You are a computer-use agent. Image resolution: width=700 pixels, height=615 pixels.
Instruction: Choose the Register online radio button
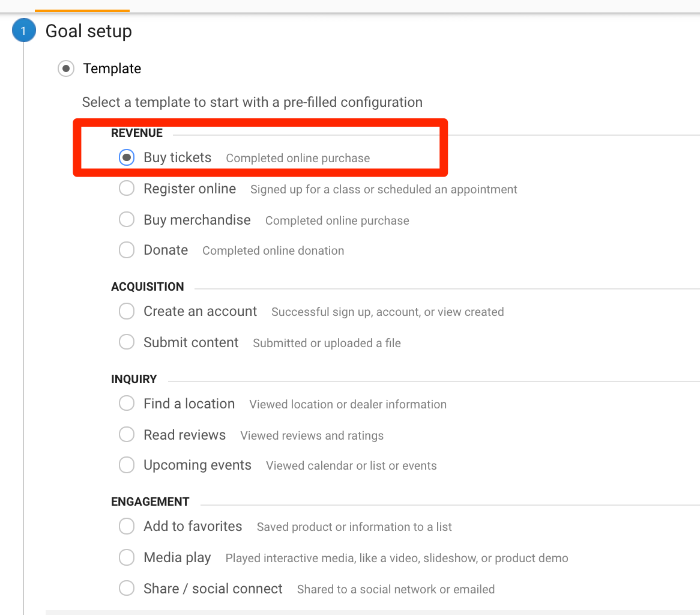127,188
